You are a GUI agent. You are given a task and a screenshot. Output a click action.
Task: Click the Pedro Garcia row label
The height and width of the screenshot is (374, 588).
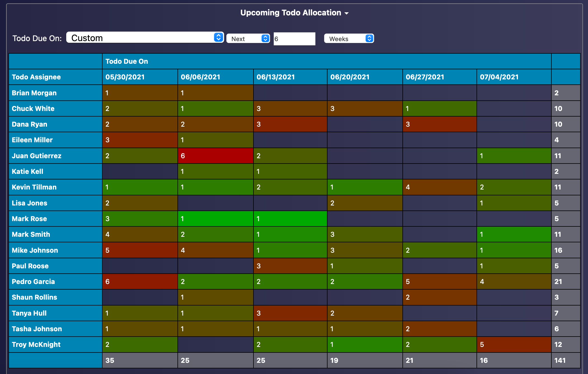tap(55, 281)
